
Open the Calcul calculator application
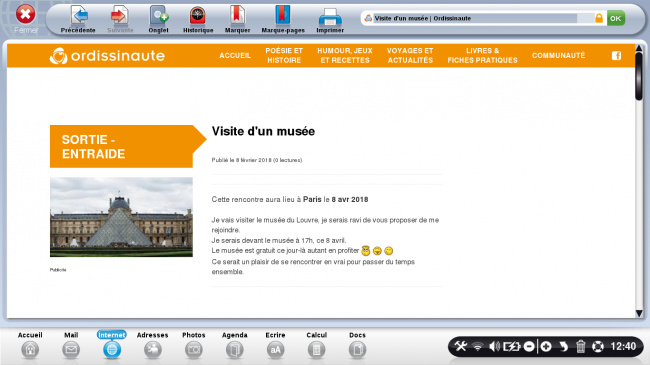[x=316, y=345]
